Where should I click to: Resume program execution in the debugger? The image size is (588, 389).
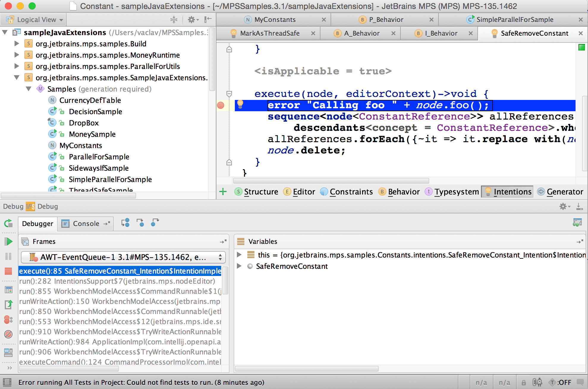point(8,241)
